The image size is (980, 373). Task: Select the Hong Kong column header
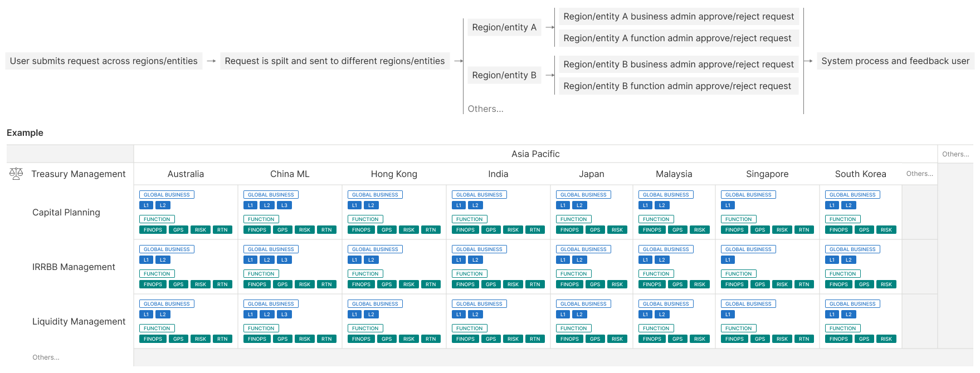(394, 174)
